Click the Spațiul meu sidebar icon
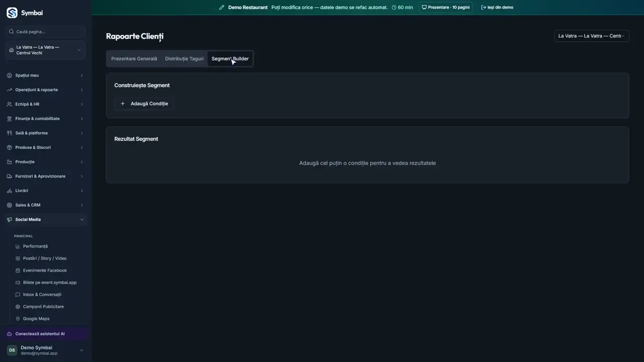Viewport: 644px width, 362px height. pos(10,75)
